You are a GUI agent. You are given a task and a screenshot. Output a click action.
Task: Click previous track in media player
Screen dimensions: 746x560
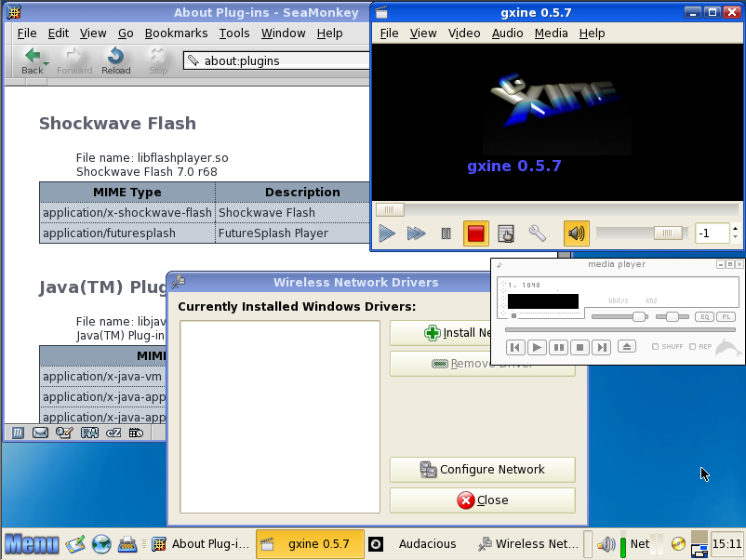(515, 347)
